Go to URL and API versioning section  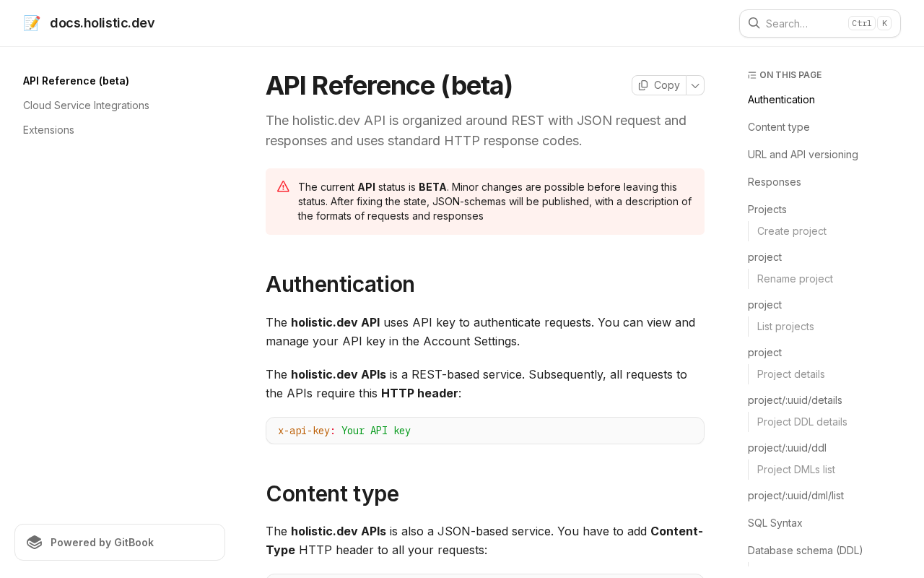pyautogui.click(x=803, y=155)
